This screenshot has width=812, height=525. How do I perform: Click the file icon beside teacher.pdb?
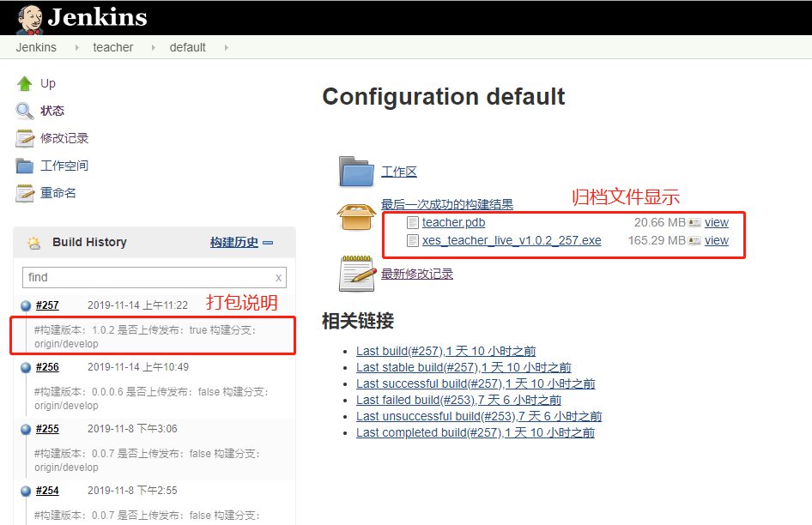(x=413, y=223)
